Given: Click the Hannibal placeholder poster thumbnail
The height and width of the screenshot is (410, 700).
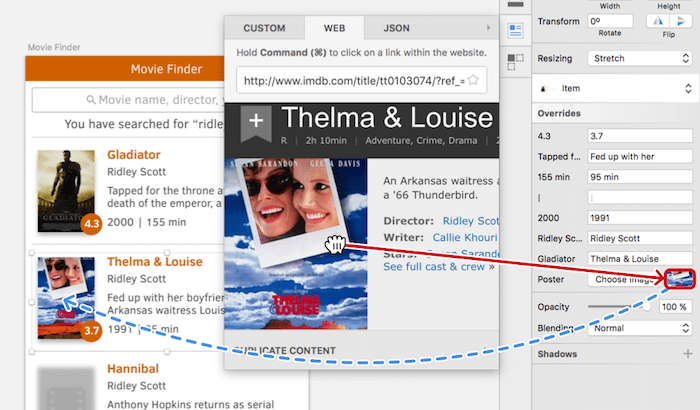Looking at the screenshot, I should click(x=66, y=388).
